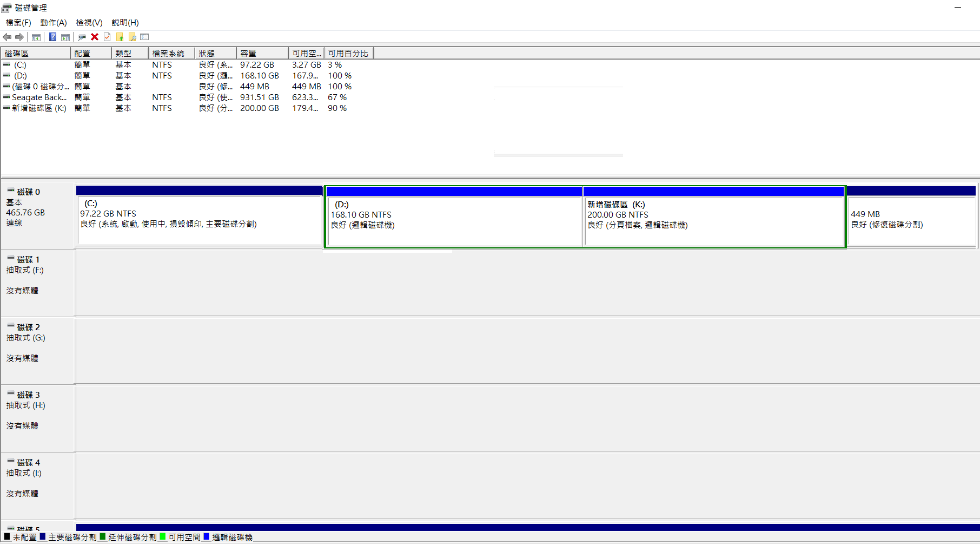Image resolution: width=980 pixels, height=544 pixels.
Task: Click the volume icon of the (C:) list row
Action: pyautogui.click(x=6, y=64)
